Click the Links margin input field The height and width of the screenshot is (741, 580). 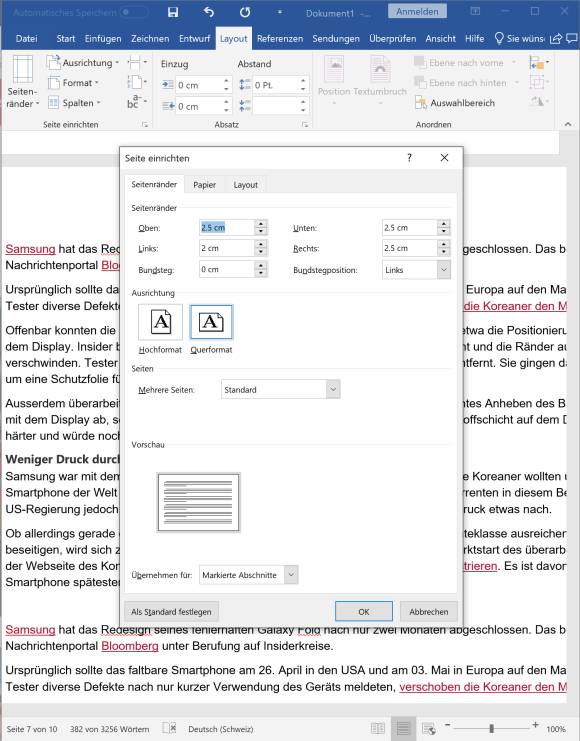[x=227, y=248]
